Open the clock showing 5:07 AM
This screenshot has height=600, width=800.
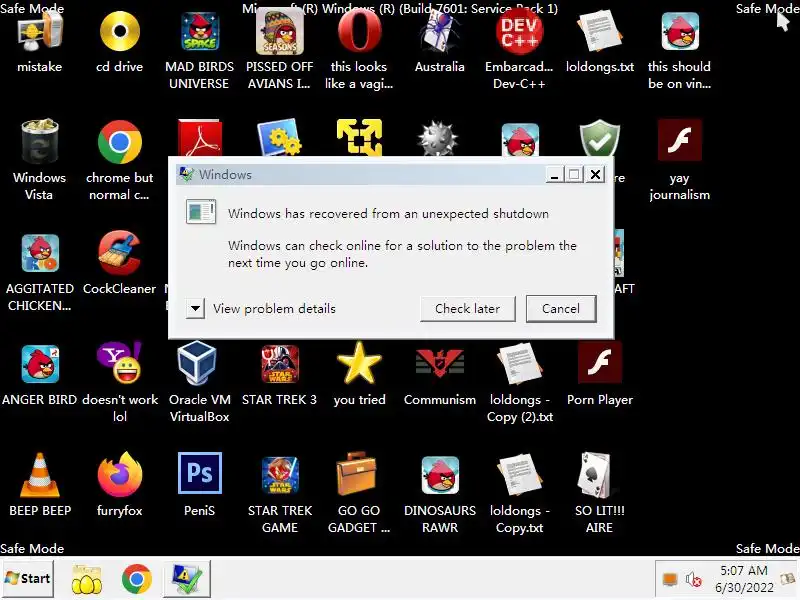tap(744, 579)
